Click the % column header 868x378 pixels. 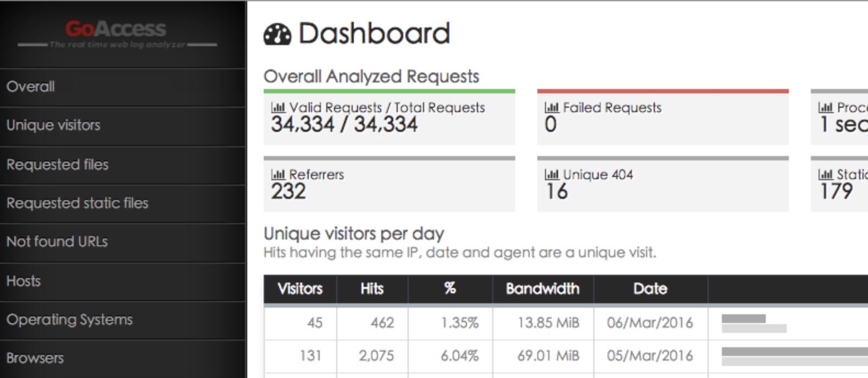click(x=450, y=289)
